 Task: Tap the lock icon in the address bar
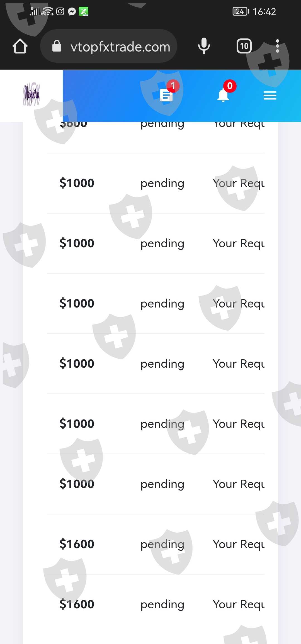click(57, 46)
